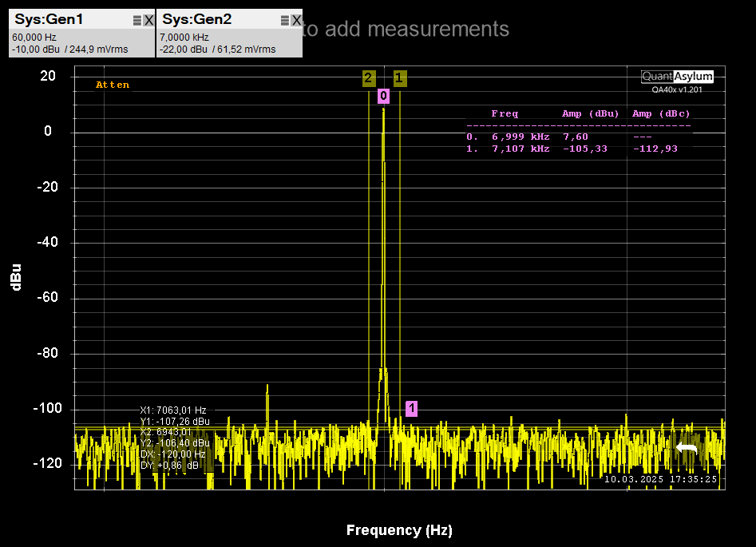Click the orange Atten indicator
The image size is (756, 547).
(113, 85)
